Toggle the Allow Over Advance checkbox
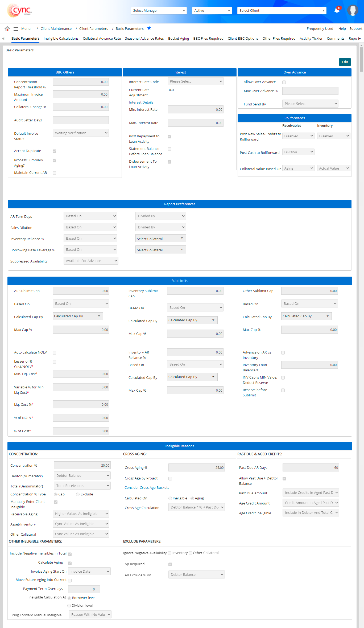Screen dimensions: 364x628 (284, 82)
